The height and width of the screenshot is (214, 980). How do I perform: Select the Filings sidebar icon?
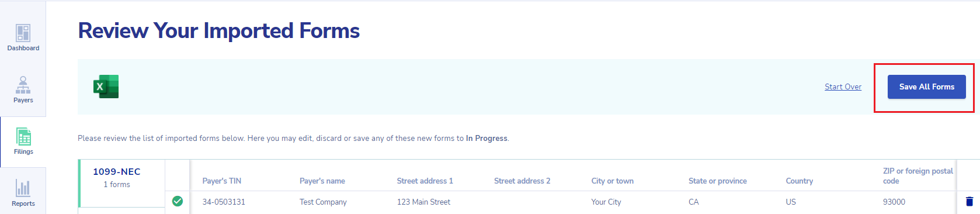23,136
